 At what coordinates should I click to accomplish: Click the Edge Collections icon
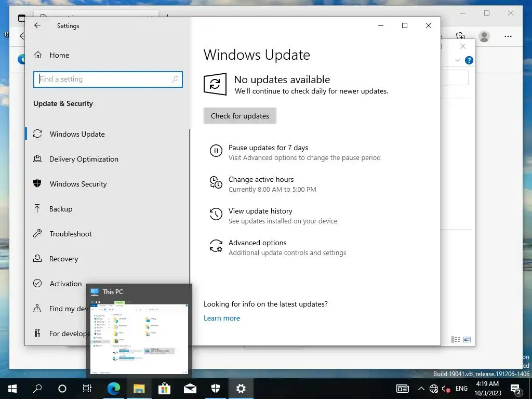460,36
